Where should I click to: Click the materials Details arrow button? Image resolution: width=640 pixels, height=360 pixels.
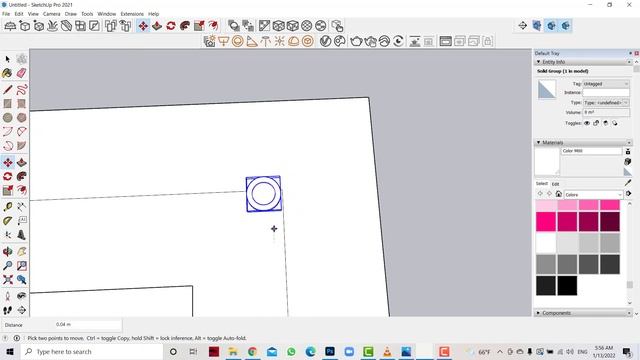[629, 194]
